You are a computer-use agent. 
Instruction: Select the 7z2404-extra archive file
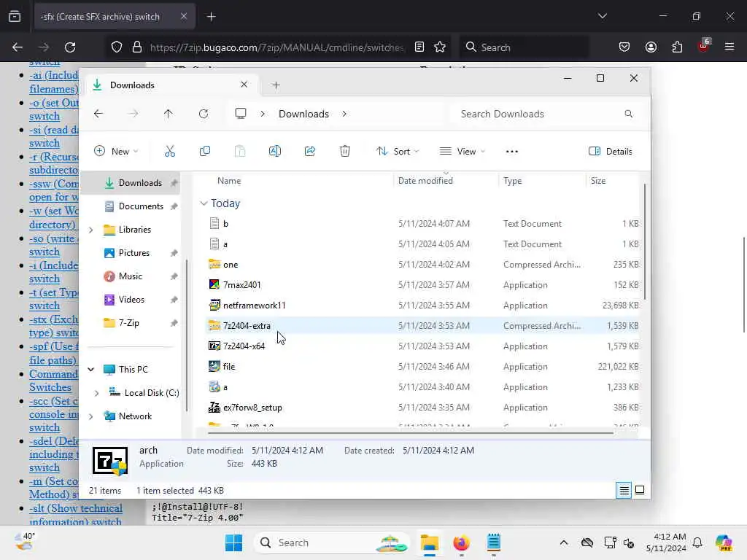pos(423,326)
